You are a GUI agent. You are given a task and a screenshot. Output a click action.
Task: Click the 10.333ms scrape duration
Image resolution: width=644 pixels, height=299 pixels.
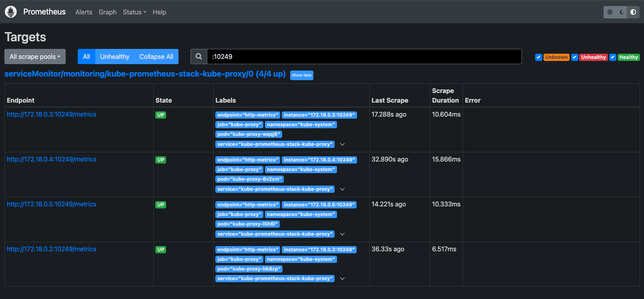tap(446, 204)
